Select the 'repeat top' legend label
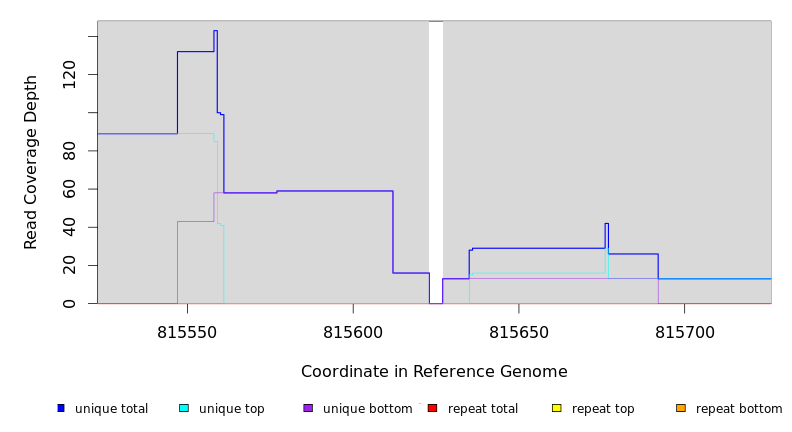This screenshot has height=432, width=792. click(603, 409)
